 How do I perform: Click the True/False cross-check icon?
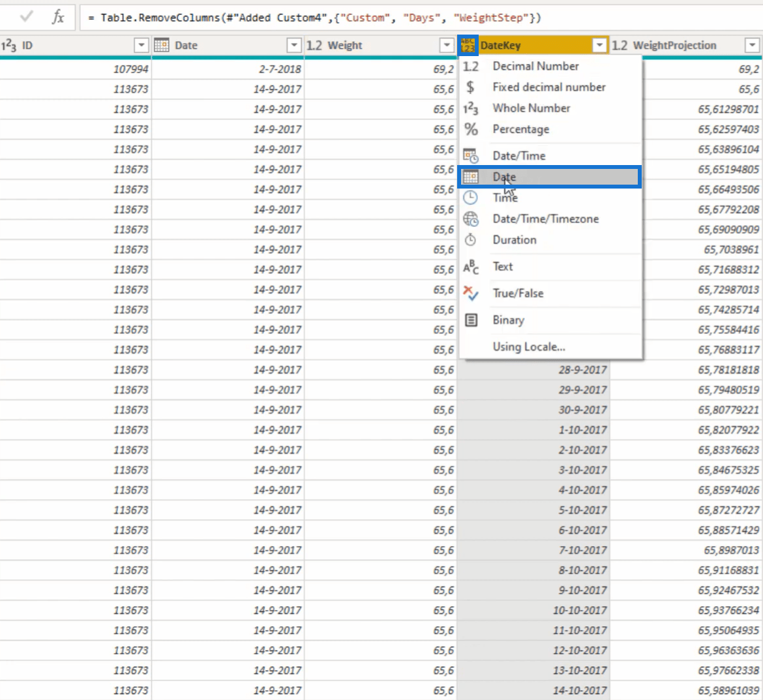(471, 293)
